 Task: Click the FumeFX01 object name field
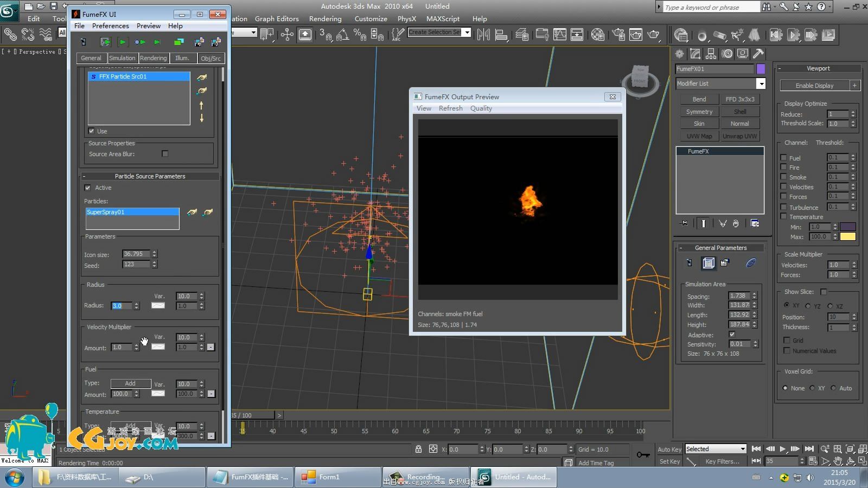pyautogui.click(x=714, y=69)
